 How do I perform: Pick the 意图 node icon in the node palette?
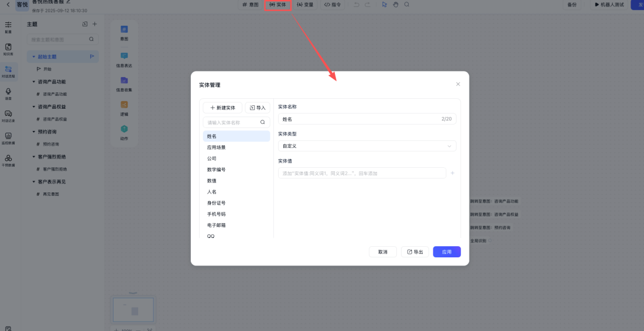(x=124, y=29)
